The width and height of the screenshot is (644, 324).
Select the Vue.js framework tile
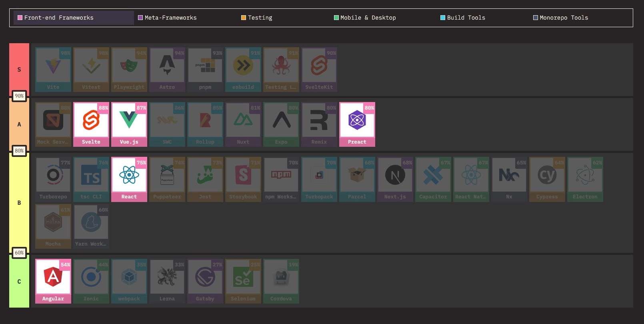pos(129,124)
